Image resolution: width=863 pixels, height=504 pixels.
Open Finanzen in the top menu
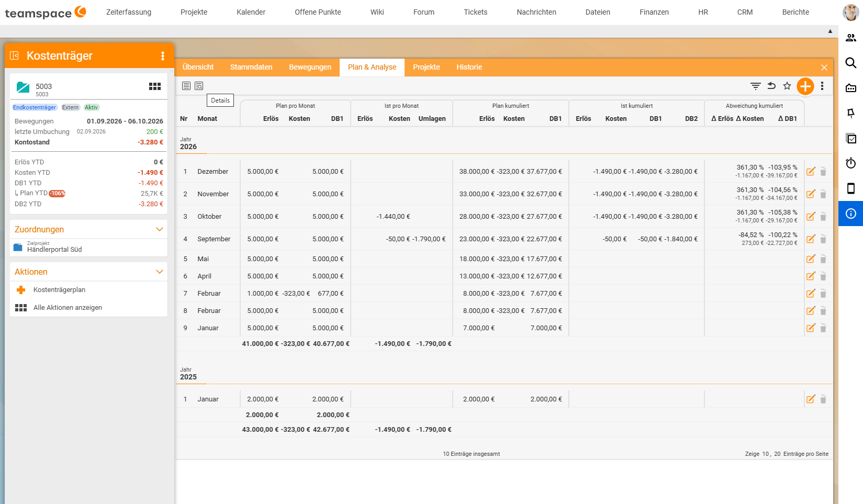[x=654, y=12]
